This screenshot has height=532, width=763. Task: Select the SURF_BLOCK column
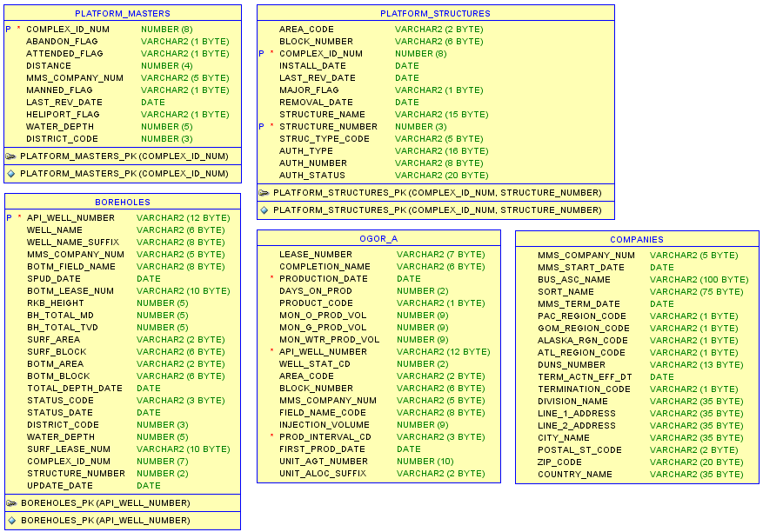57,351
